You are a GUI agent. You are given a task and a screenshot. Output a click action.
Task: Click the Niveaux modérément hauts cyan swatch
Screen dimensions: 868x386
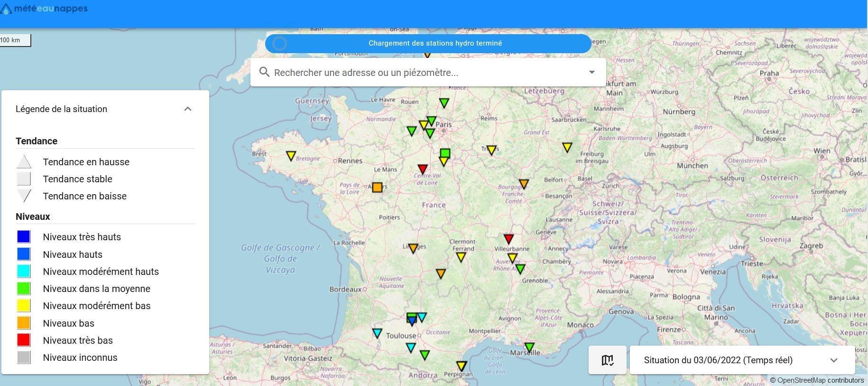[x=24, y=271]
